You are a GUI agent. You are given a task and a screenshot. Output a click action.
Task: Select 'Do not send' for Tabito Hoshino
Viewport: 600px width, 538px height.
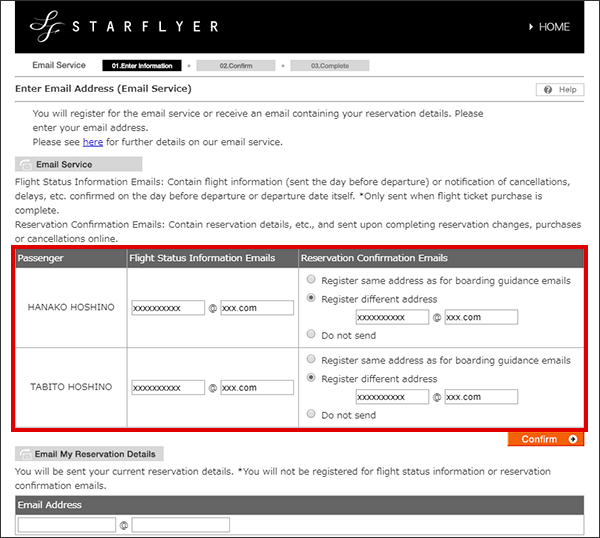[x=314, y=414]
